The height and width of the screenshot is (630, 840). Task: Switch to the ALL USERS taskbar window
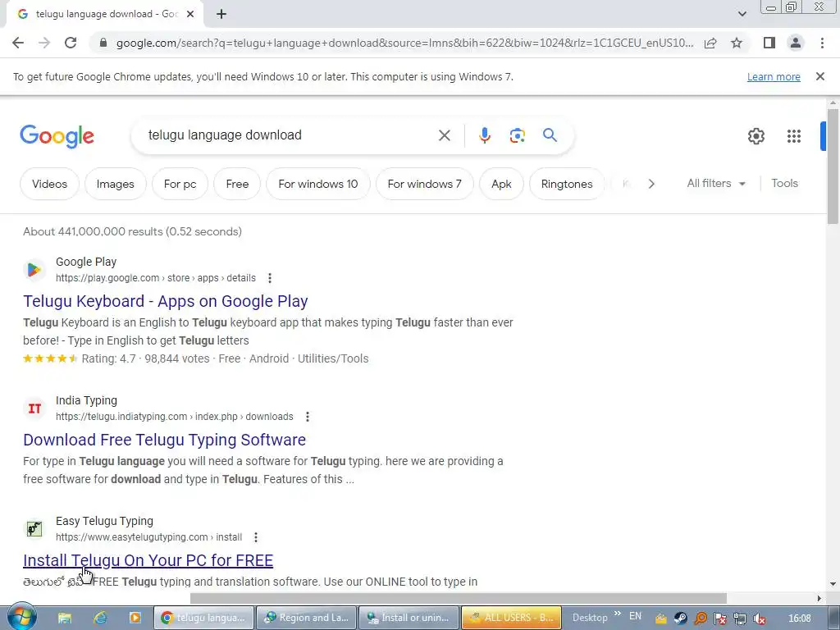click(x=511, y=618)
